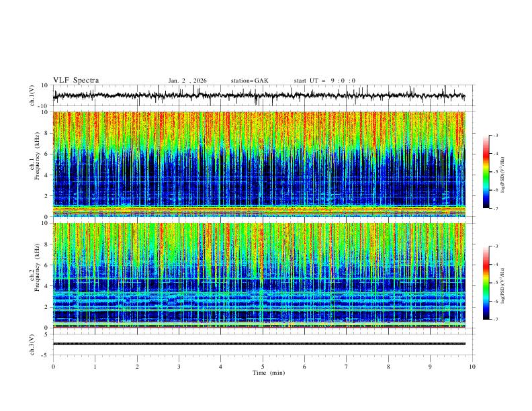
Task: Click the "1" tick on the time axis
Action: pyautogui.click(x=95, y=367)
